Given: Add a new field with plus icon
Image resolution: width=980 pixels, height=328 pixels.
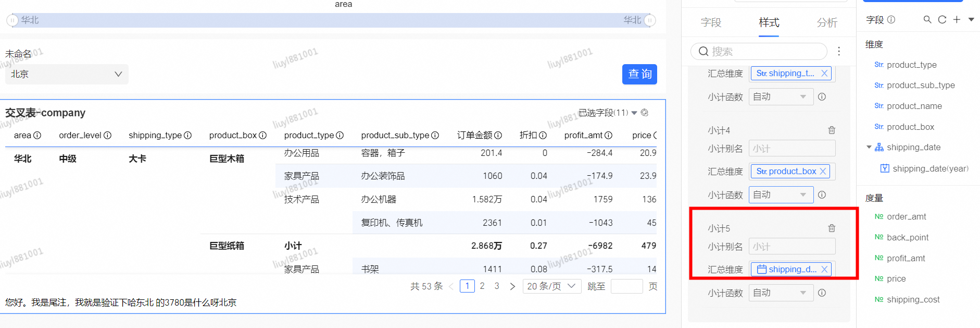Looking at the screenshot, I should [957, 19].
